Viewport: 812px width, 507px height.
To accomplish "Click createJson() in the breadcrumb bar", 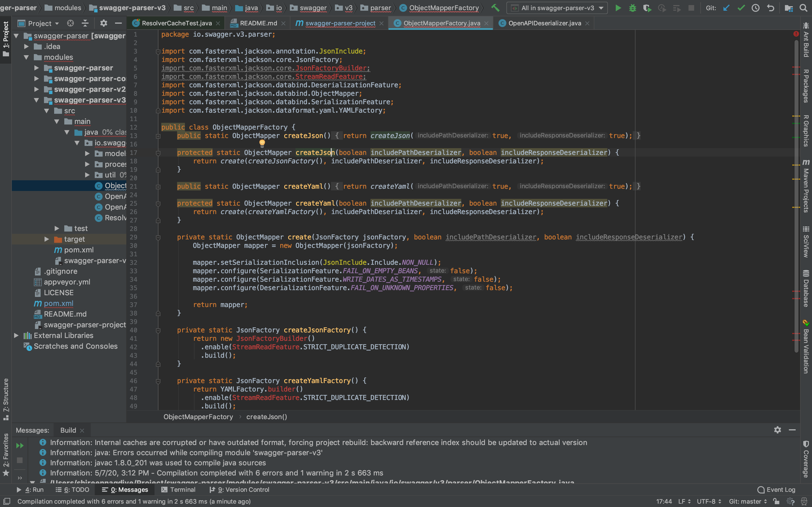I will coord(266,417).
